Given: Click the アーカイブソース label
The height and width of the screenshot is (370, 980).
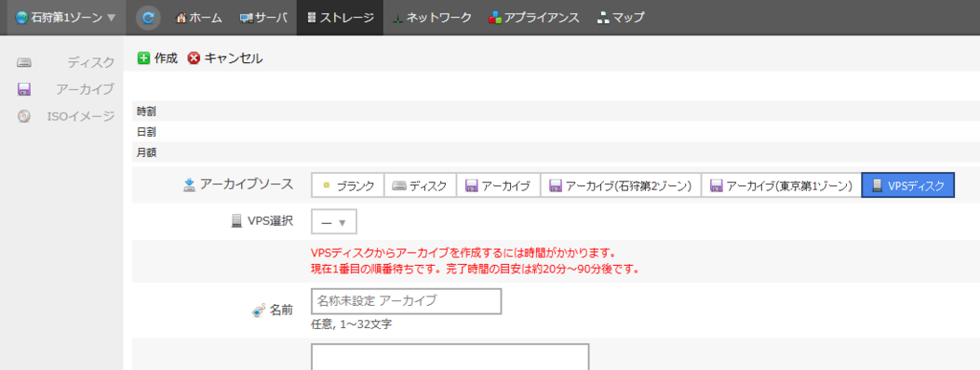Looking at the screenshot, I should coord(246,185).
